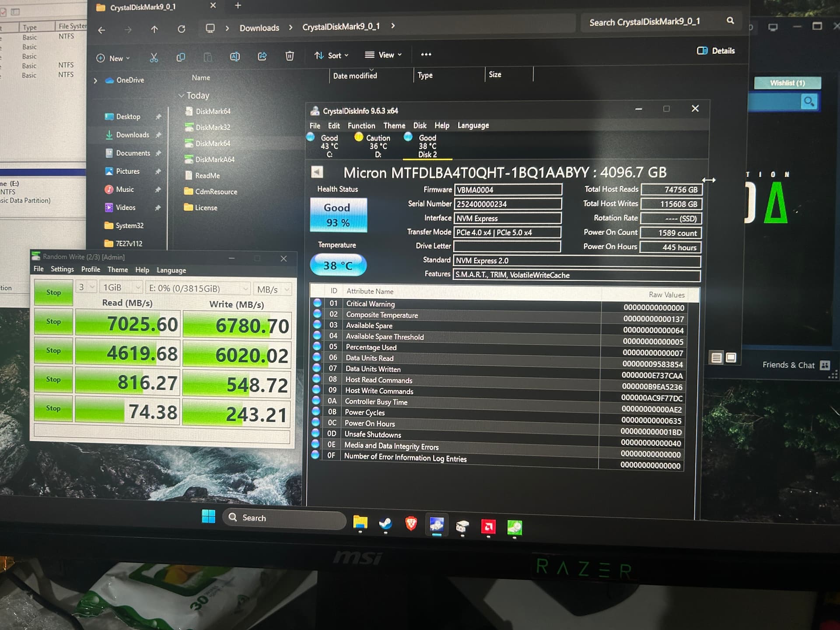The height and width of the screenshot is (630, 840).
Task: Collapse the Today group in file list
Action: click(x=181, y=95)
